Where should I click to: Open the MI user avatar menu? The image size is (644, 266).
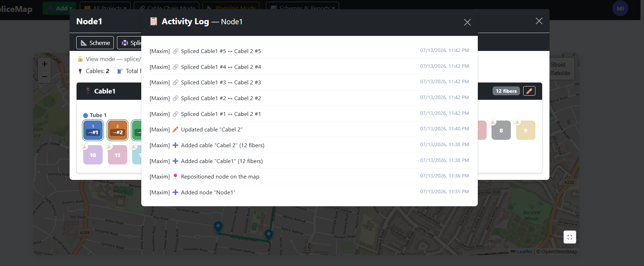pos(620,8)
